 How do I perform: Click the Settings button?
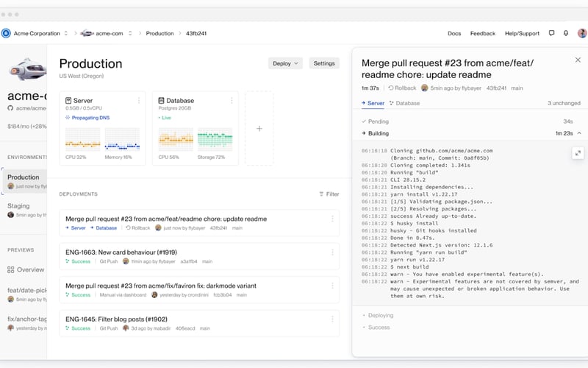point(324,63)
